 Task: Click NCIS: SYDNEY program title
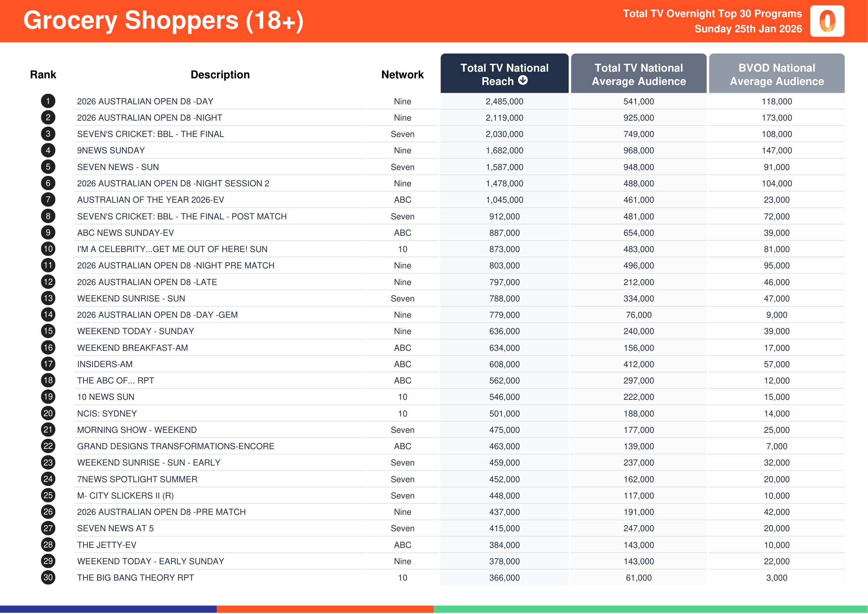tap(107, 414)
